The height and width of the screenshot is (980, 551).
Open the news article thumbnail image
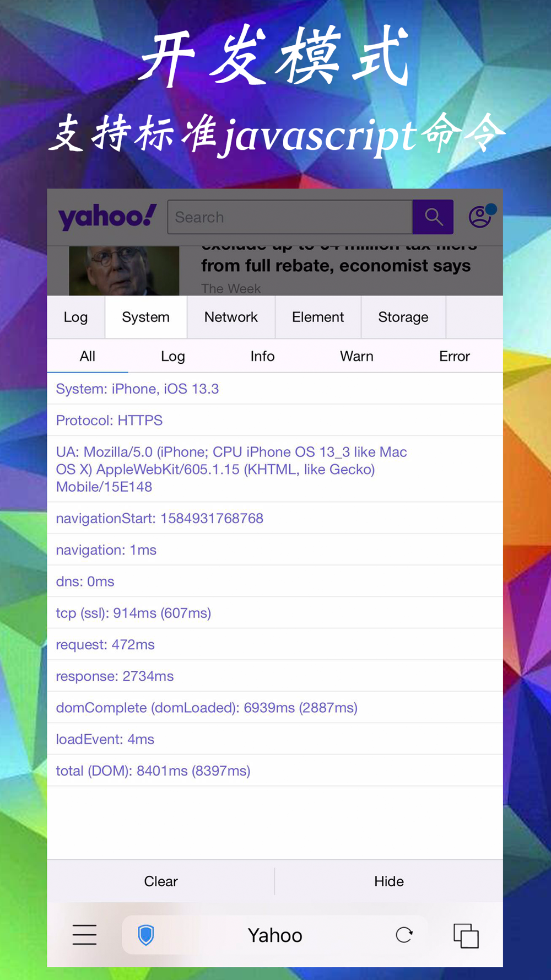124,271
